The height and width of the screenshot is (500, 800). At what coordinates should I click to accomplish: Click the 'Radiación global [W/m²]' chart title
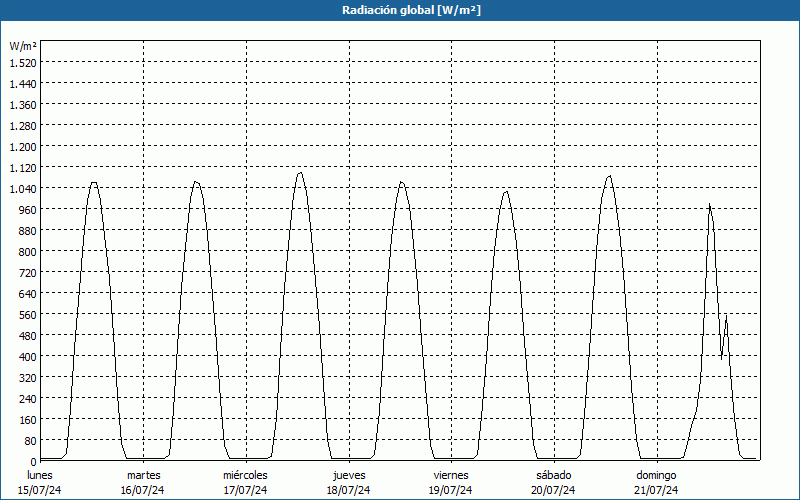click(411, 10)
